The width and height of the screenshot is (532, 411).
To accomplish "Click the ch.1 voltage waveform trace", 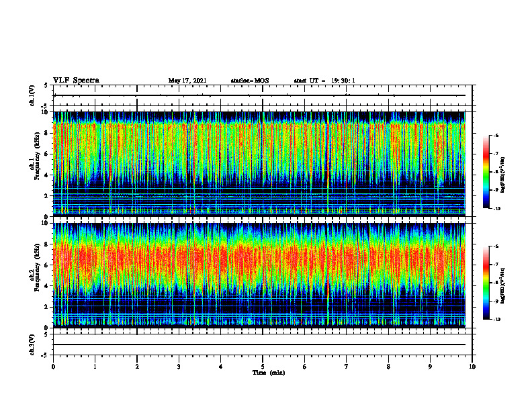I will 260,95.
